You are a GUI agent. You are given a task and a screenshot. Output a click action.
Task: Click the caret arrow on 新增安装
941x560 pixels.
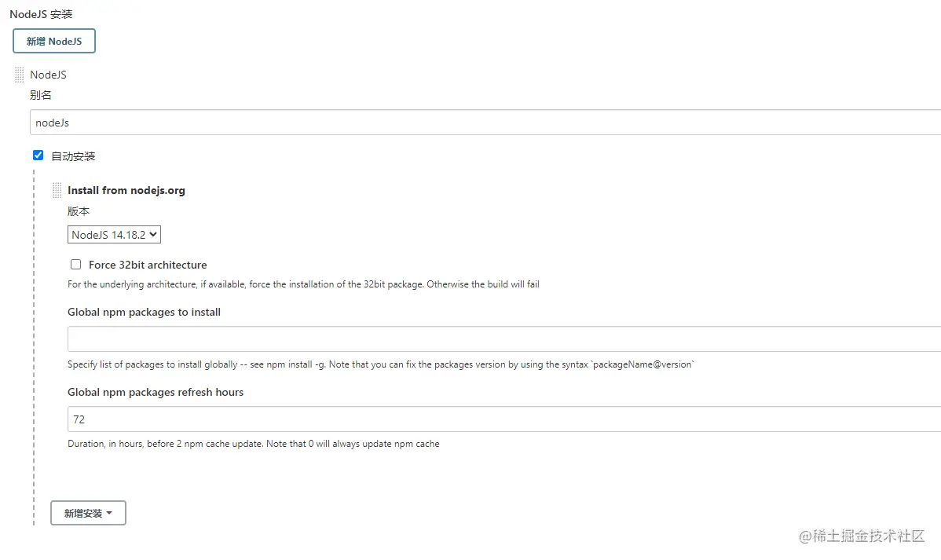coord(109,513)
